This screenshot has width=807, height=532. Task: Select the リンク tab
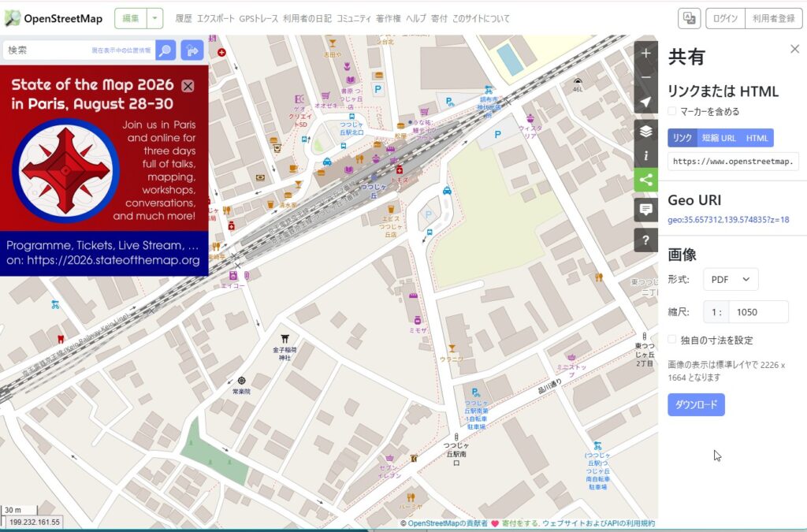point(682,138)
